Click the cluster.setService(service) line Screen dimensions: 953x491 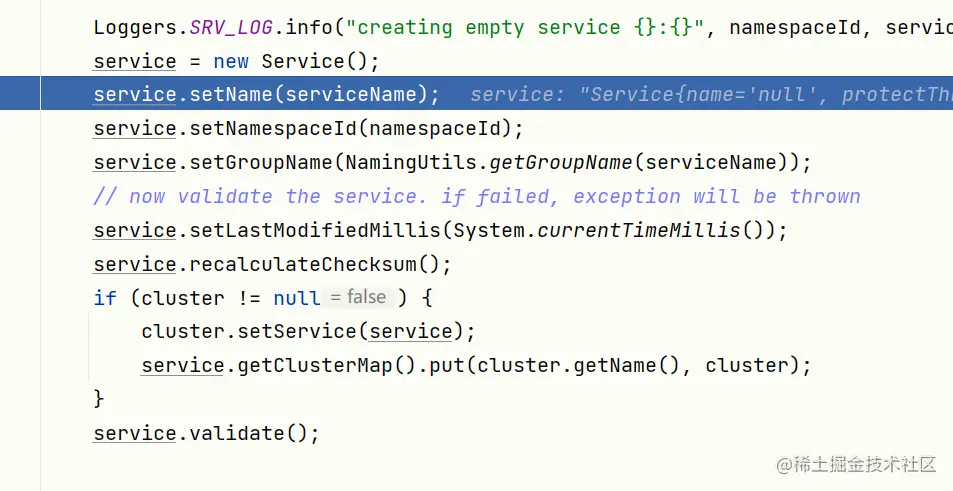(308, 332)
